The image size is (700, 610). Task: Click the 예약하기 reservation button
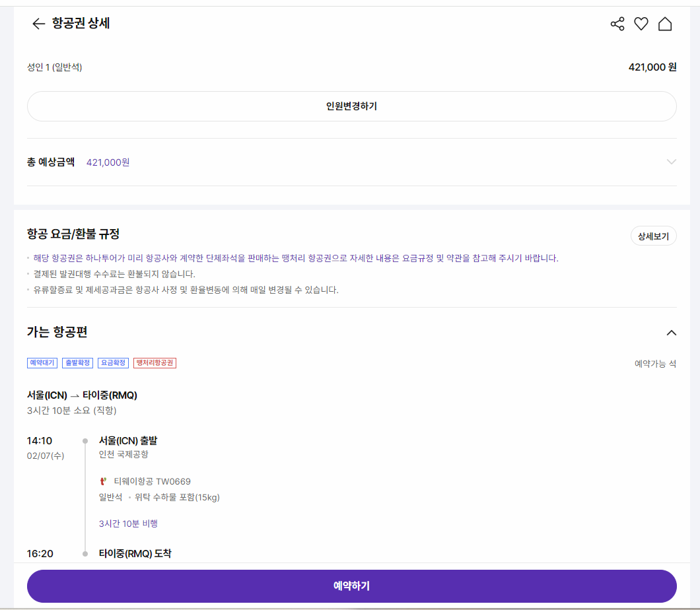(x=350, y=586)
